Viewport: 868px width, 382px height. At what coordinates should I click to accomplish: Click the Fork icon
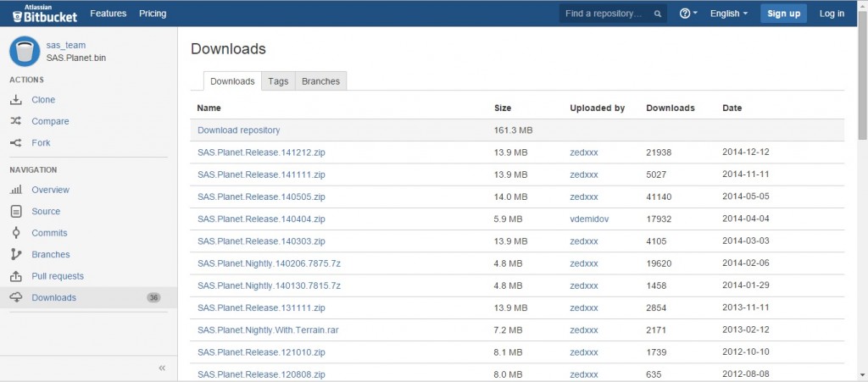click(x=16, y=142)
